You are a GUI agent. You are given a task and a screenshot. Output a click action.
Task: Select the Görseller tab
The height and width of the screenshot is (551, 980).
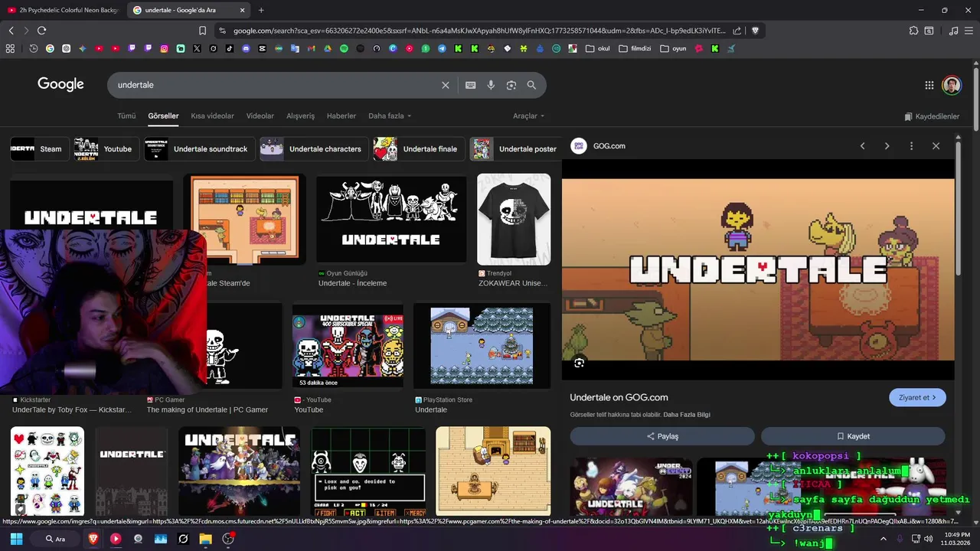pyautogui.click(x=163, y=116)
